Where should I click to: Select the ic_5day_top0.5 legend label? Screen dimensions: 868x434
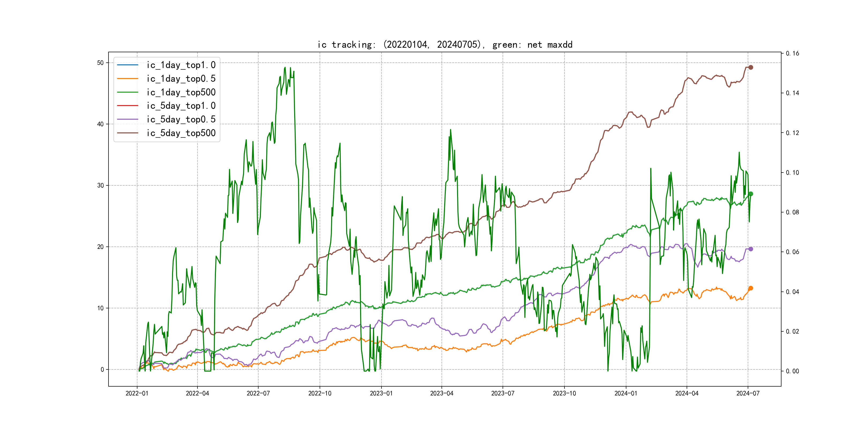tap(181, 119)
